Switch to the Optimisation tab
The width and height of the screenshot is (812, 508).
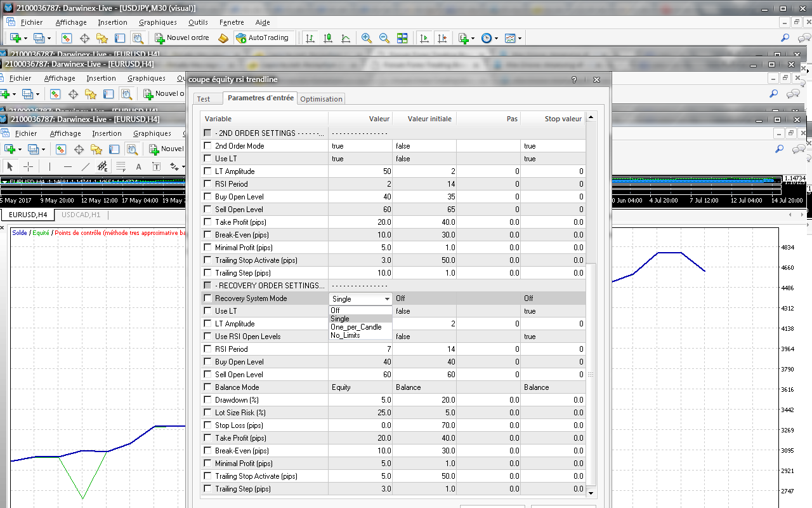point(321,99)
